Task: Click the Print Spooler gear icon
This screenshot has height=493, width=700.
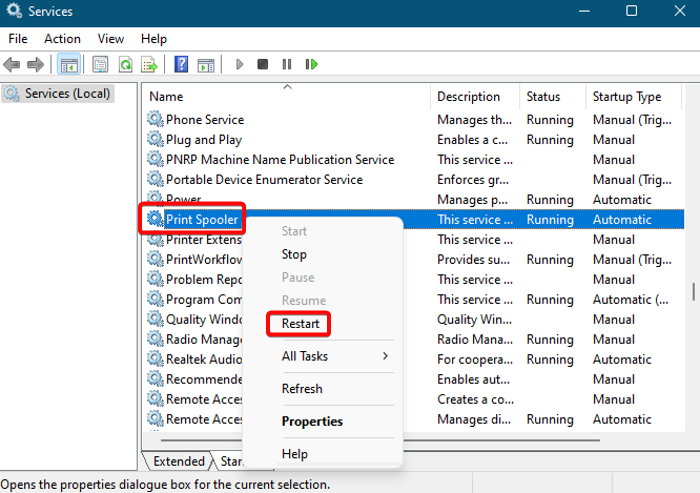Action: point(155,219)
